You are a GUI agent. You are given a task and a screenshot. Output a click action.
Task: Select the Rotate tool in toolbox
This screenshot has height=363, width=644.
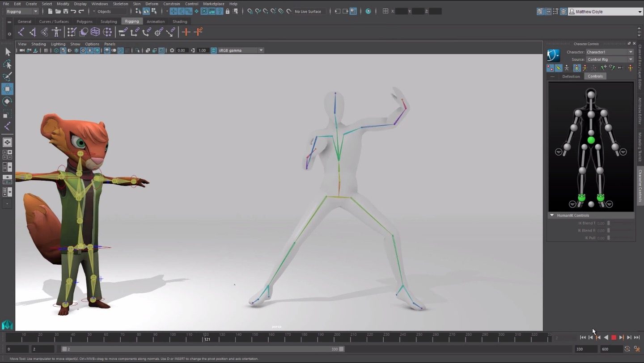8,101
